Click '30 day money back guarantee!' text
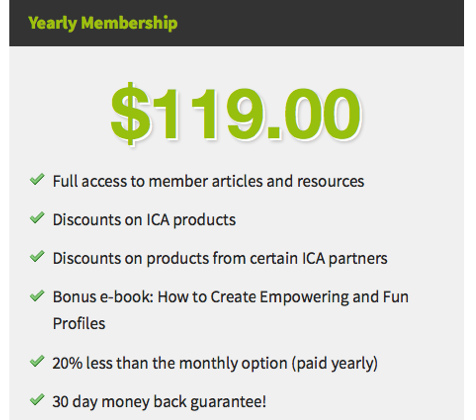The width and height of the screenshot is (476, 420). [x=159, y=402]
